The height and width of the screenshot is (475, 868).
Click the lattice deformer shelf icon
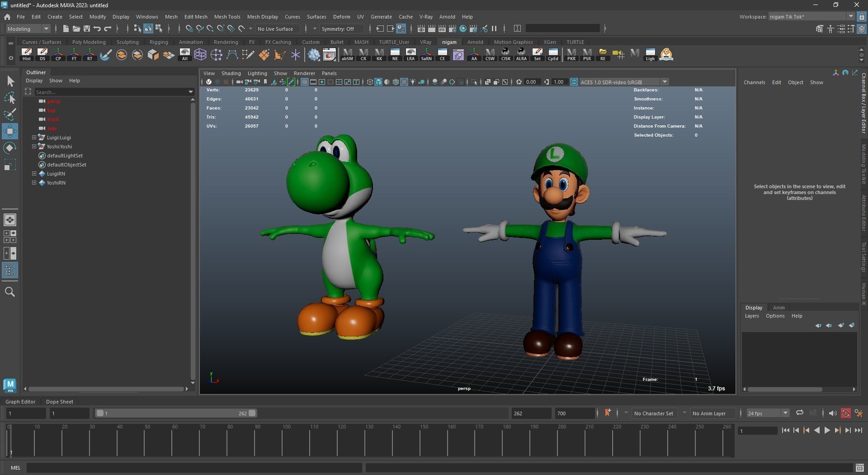pos(200,55)
